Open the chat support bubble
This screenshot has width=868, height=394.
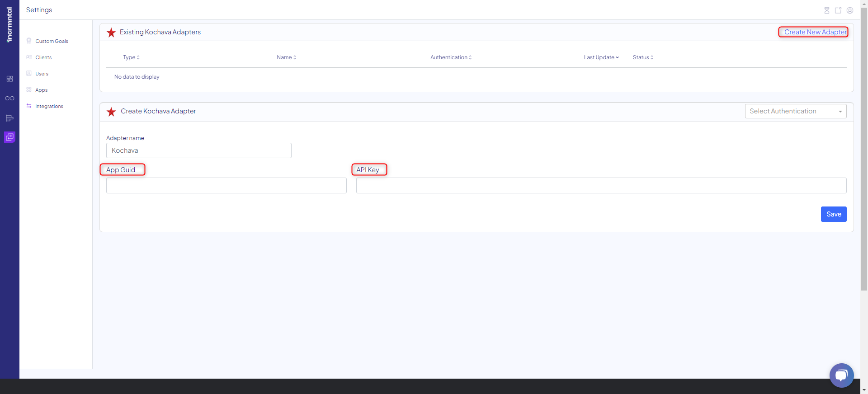841,375
